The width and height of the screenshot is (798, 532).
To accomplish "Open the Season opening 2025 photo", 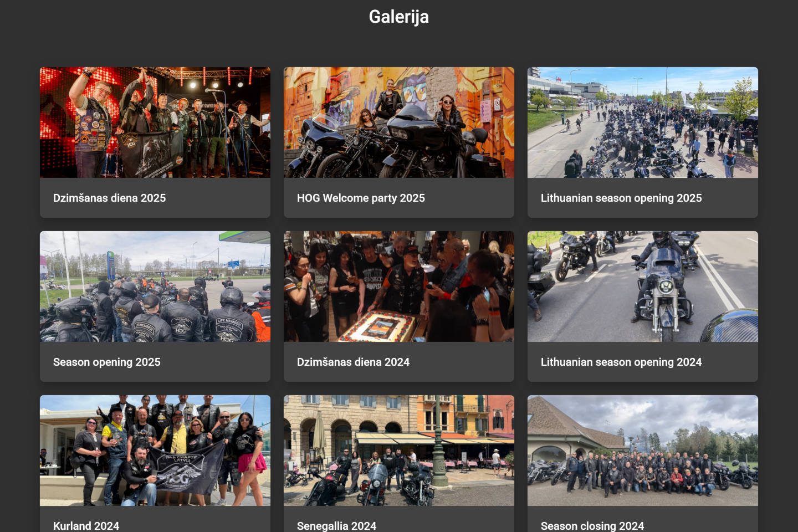I will pos(155,287).
